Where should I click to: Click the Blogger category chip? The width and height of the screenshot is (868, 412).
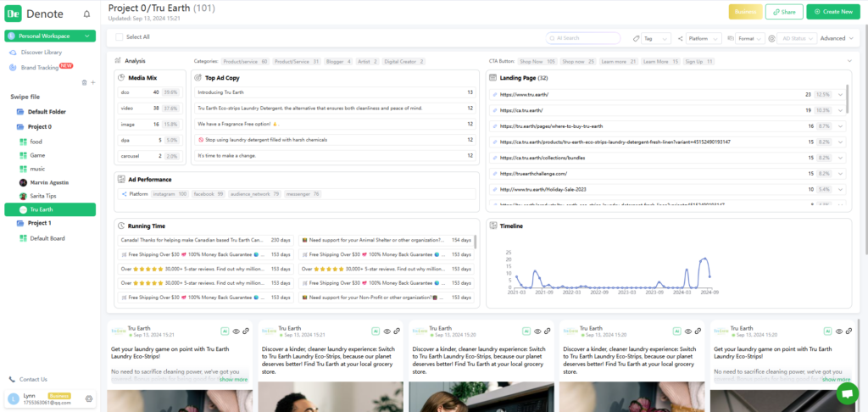(x=338, y=62)
